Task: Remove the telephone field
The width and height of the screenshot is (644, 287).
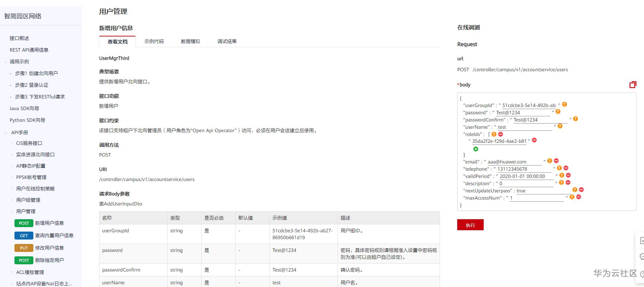Action: (x=566, y=168)
